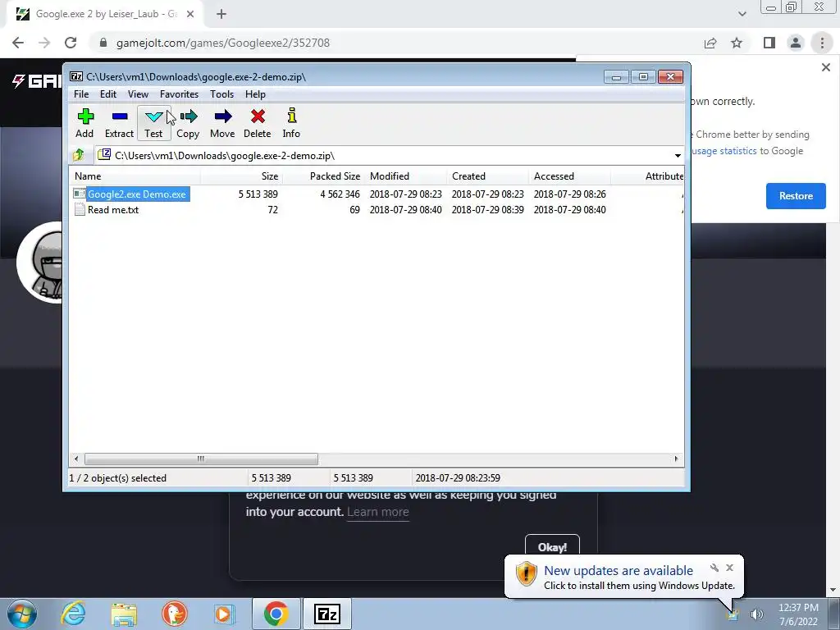Screen dimensions: 840x630
Task: Toggle the Chrome side panel icon
Action: pos(769,43)
